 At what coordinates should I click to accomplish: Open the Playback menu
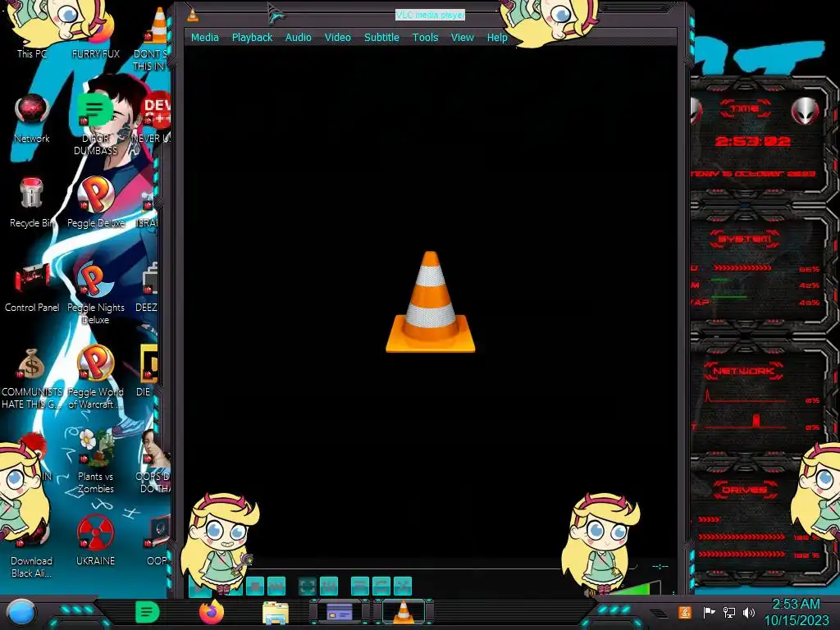[252, 38]
